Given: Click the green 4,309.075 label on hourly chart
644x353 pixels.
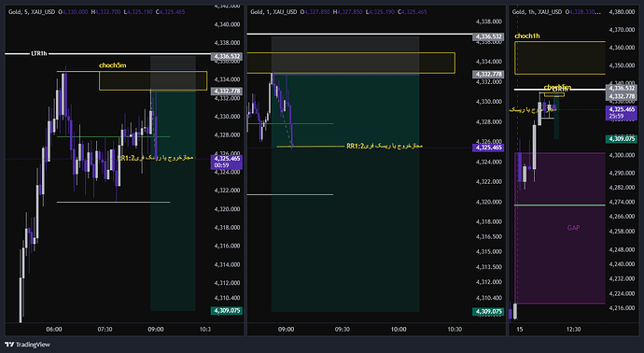Looking at the screenshot, I should [622, 139].
